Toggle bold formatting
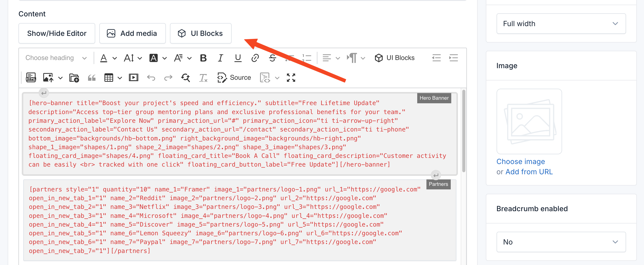This screenshot has height=265, width=644. click(x=203, y=58)
